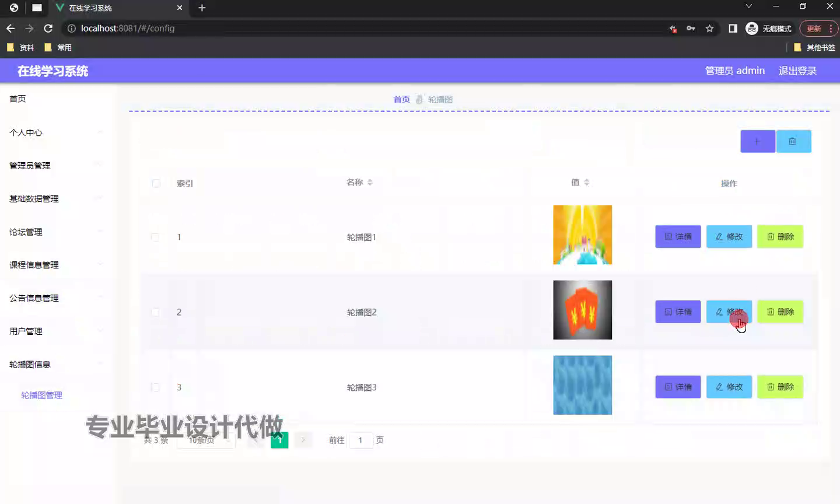Image resolution: width=840 pixels, height=504 pixels.
Task: Click 删除 for 轮播图3
Action: coord(780,387)
